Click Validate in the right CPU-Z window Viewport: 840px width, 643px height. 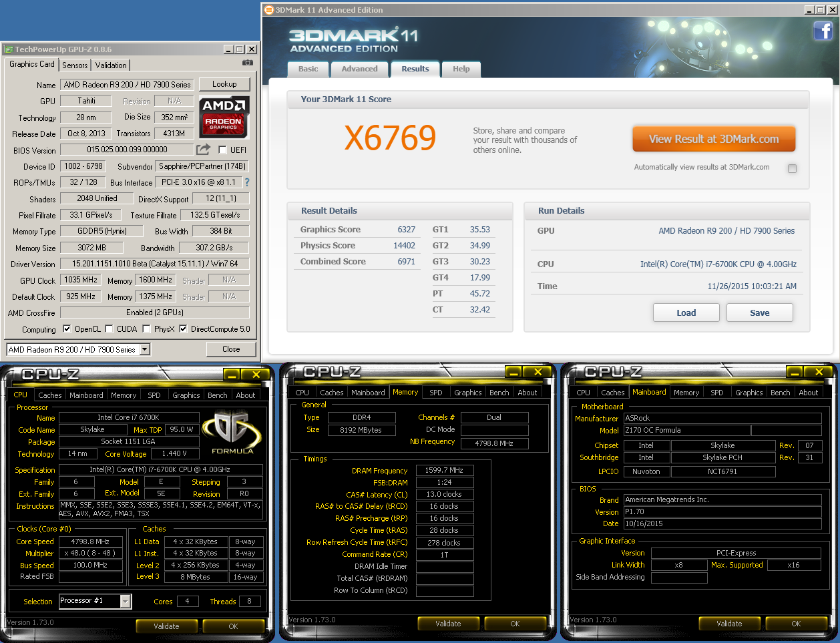[x=729, y=624]
